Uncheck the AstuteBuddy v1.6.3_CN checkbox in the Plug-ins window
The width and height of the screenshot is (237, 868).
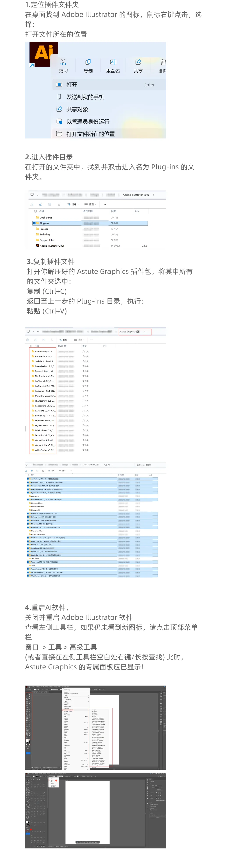(28, 479)
